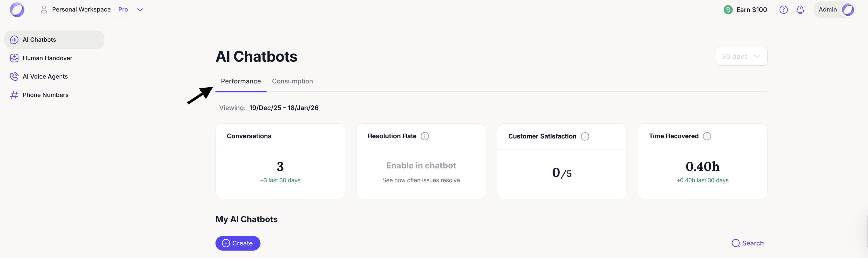Switch to the Consumption tab
Image resolution: width=868 pixels, height=258 pixels.
292,81
